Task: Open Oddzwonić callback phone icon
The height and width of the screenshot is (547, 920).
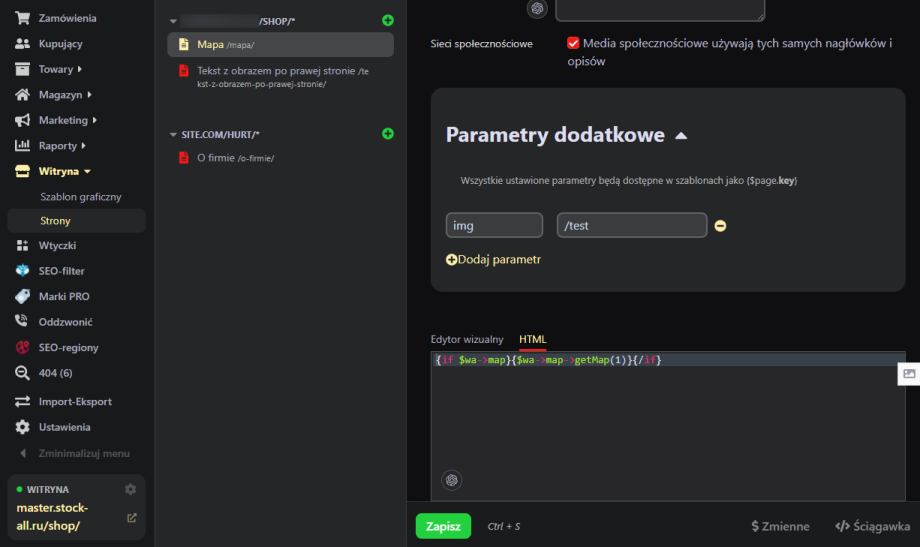Action: [22, 322]
